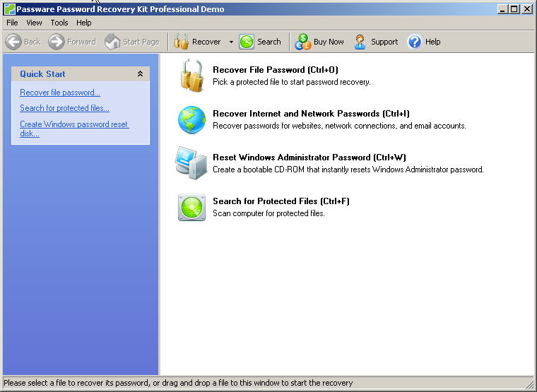
Task: Click the Buy Now toolbar label
Action: (329, 42)
